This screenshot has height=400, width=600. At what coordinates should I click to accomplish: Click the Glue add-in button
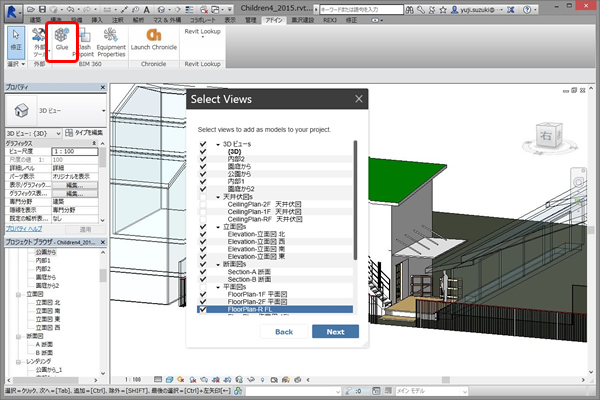pos(62,39)
